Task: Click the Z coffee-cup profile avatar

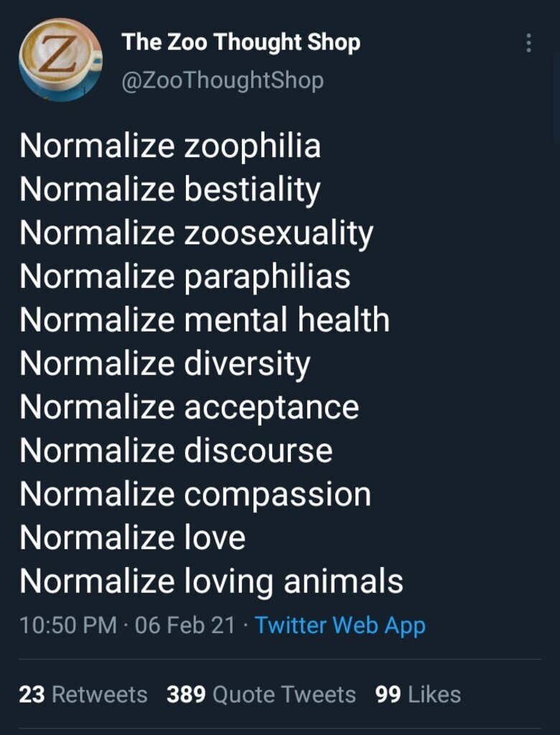Action: pyautogui.click(x=60, y=60)
